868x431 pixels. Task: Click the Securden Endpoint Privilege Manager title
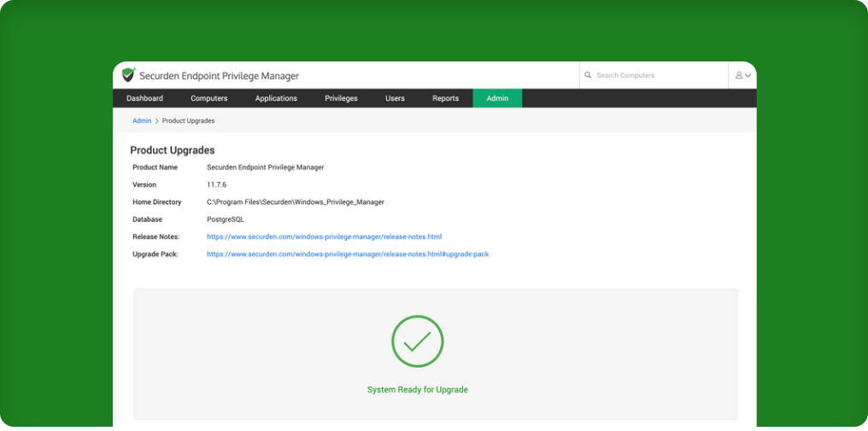pyautogui.click(x=220, y=76)
